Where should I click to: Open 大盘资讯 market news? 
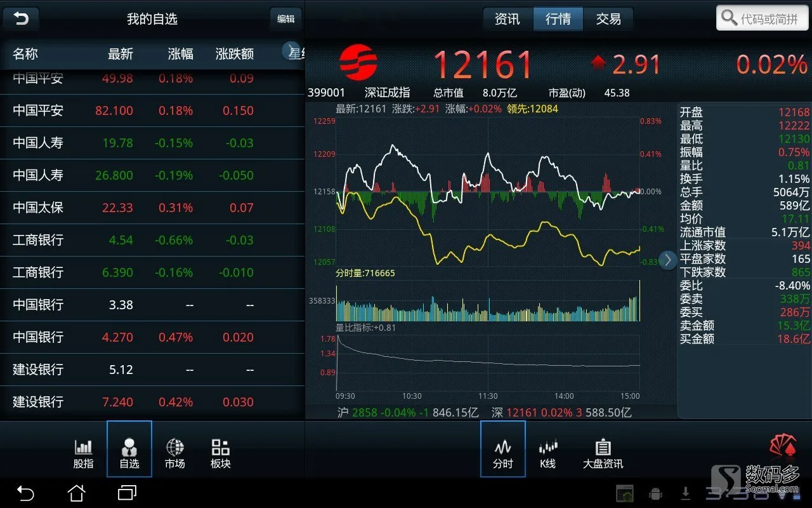(603, 453)
